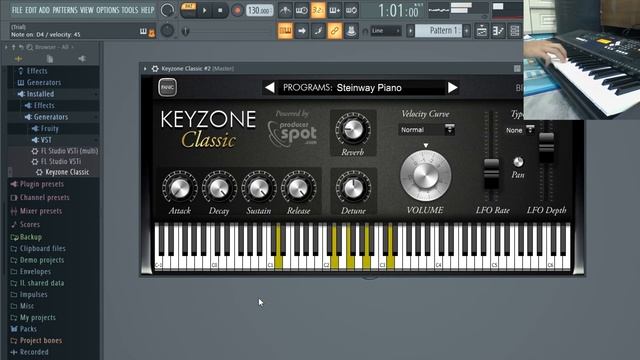Screen dimensions: 640x360
Task: Open the Line snap dropdown
Action: click(x=386, y=31)
